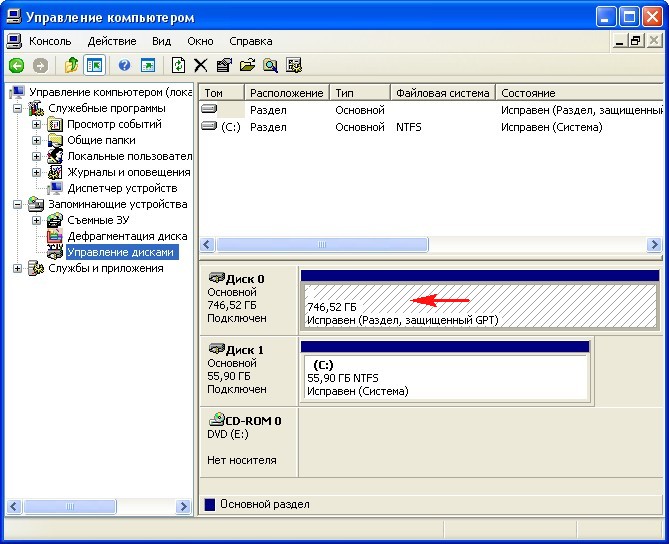This screenshot has height=544, width=669.
Task: Click the Disk 0 drive icon
Action: (x=216, y=278)
